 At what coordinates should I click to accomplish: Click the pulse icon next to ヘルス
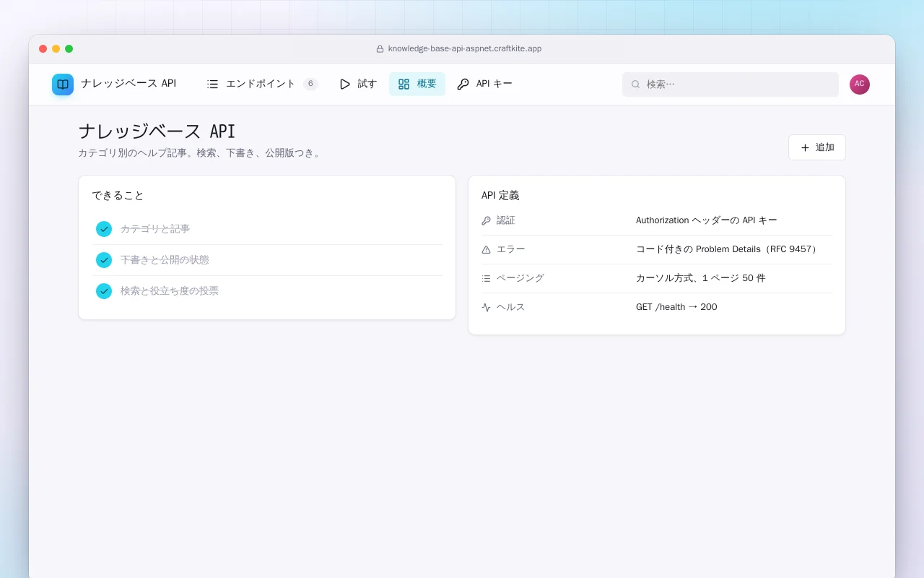coord(486,307)
